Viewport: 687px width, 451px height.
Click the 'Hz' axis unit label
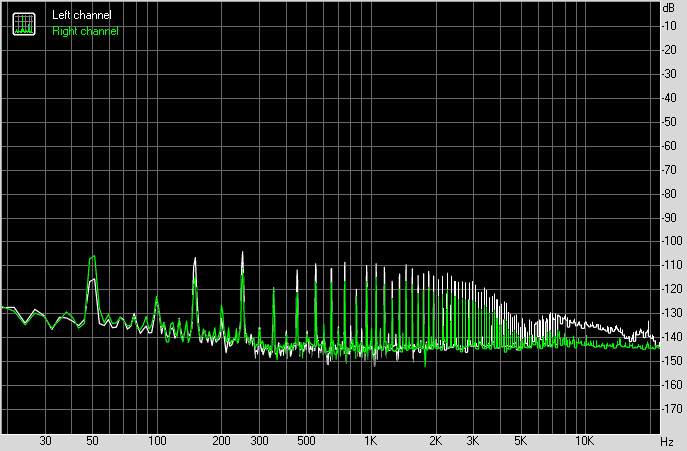tap(666, 441)
